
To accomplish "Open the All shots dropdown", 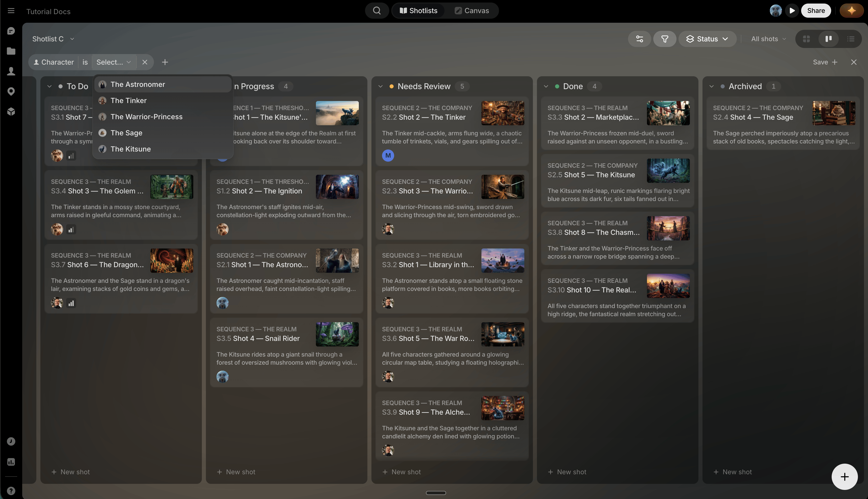I will [x=769, y=39].
